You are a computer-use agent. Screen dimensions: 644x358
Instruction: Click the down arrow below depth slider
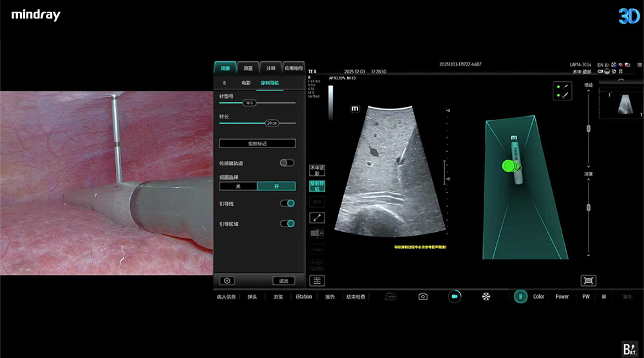[x=588, y=256]
